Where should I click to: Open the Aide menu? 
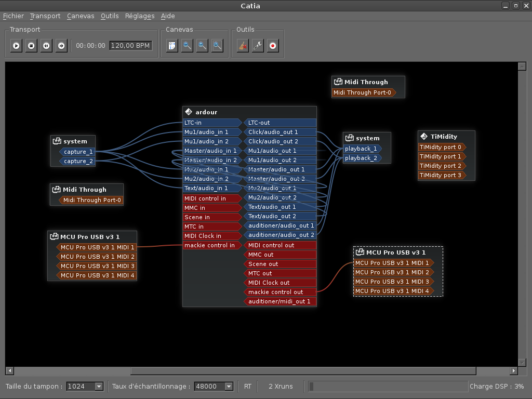pos(168,16)
